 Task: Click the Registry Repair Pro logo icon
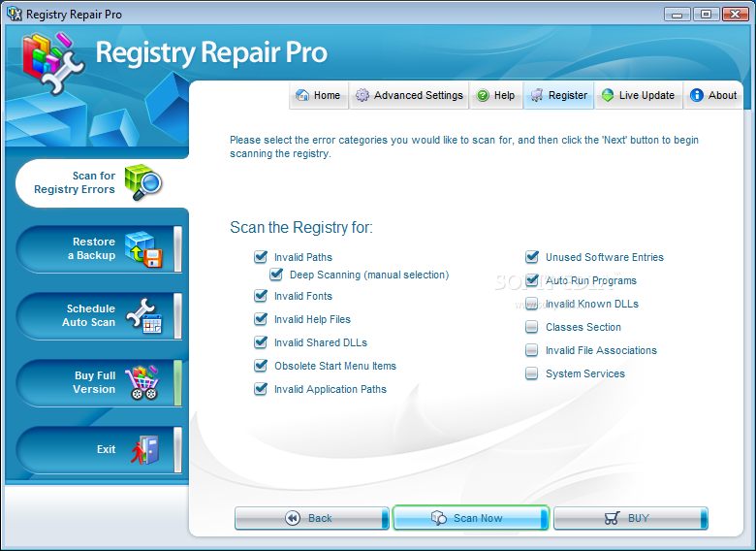pyautogui.click(x=53, y=63)
